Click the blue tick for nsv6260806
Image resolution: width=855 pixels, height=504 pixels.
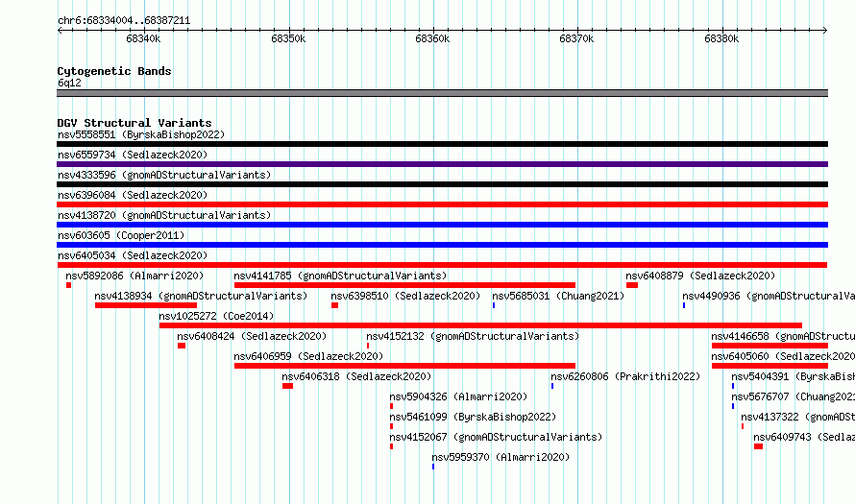click(551, 386)
